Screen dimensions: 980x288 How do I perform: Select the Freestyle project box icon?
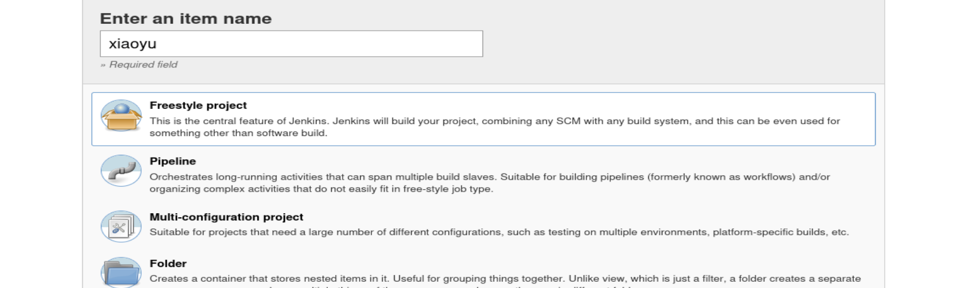coord(121,116)
